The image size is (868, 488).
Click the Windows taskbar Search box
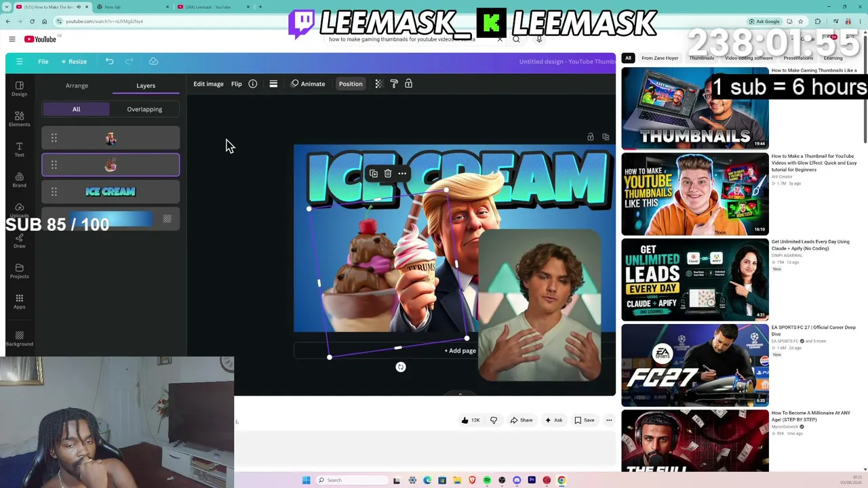(x=352, y=480)
